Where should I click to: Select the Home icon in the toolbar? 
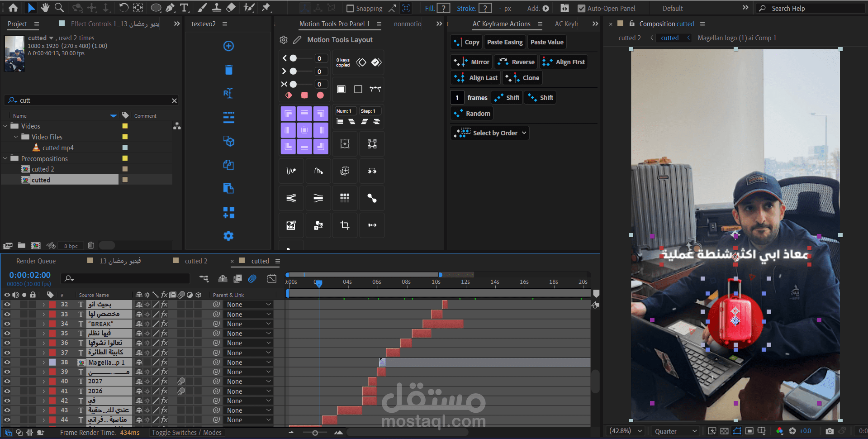point(13,8)
